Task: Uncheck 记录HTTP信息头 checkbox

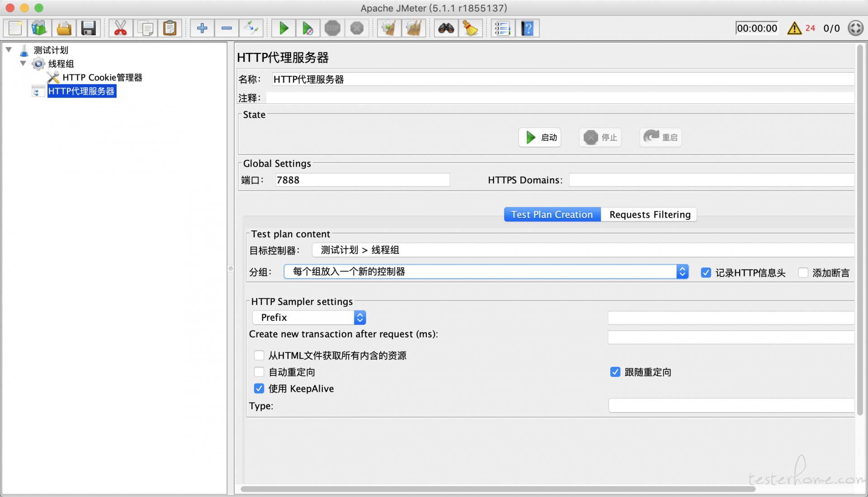Action: [706, 272]
